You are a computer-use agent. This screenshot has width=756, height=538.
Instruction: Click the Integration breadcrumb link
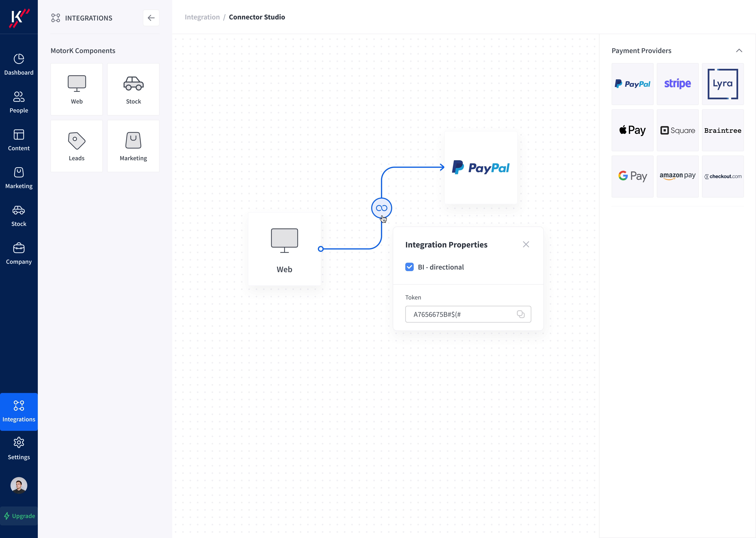point(202,17)
